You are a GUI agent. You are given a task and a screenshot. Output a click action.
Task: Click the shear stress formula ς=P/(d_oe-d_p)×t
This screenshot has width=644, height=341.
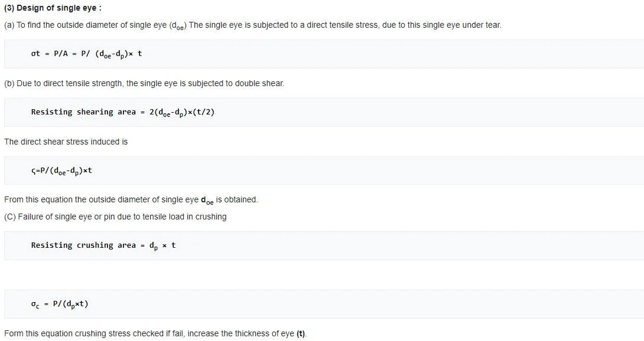pos(61,171)
